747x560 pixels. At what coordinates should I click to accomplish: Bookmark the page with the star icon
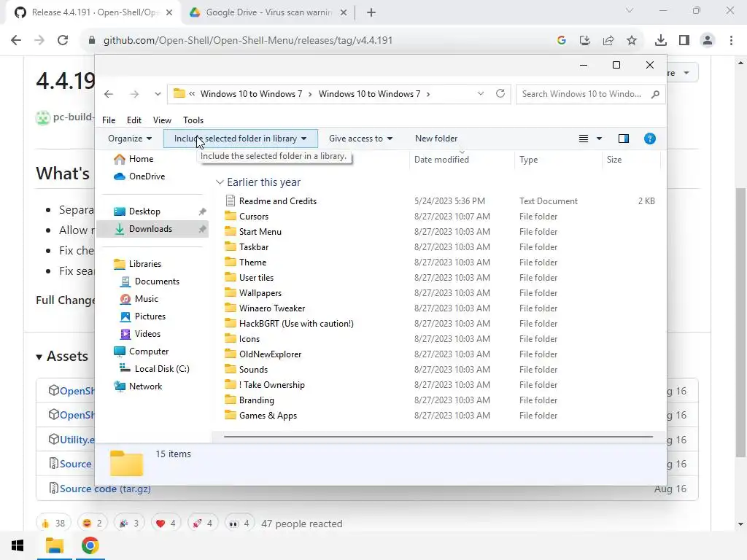(x=632, y=41)
